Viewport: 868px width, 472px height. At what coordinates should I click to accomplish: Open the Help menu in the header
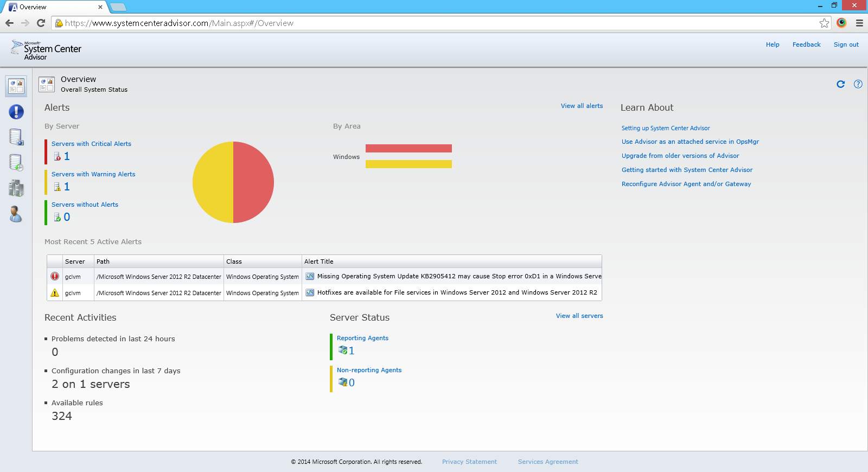(x=773, y=44)
